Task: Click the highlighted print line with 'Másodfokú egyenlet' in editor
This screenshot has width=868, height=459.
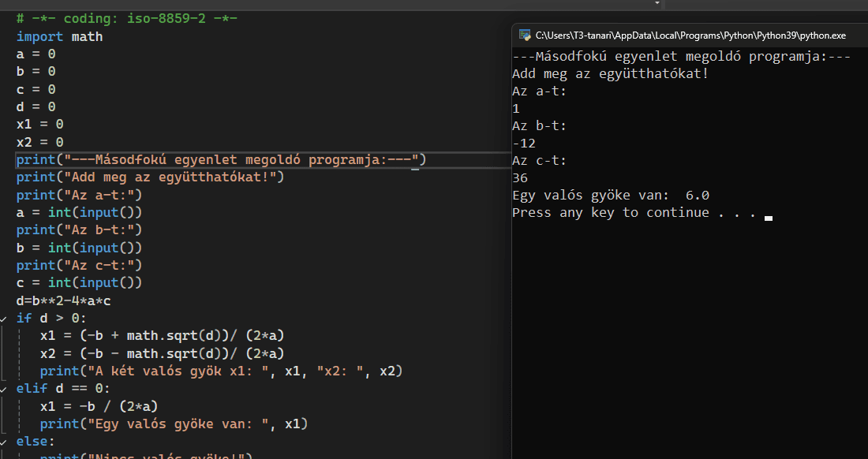Action: [x=221, y=160]
